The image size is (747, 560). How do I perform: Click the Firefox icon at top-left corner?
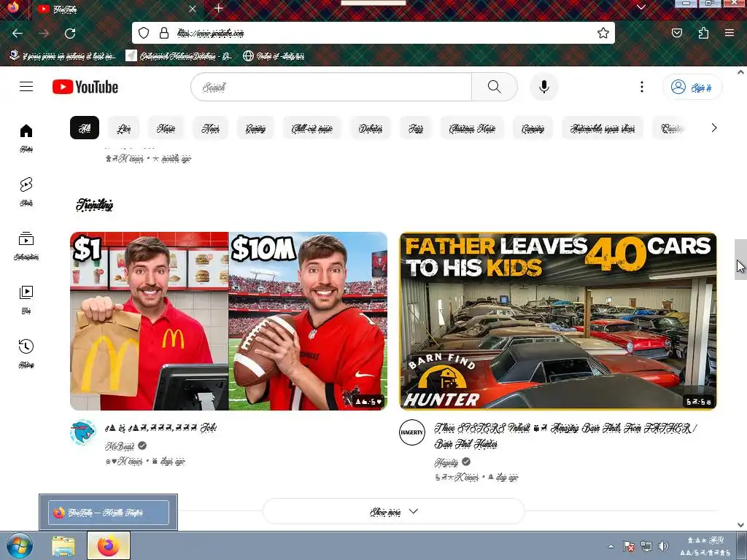tap(13, 7)
